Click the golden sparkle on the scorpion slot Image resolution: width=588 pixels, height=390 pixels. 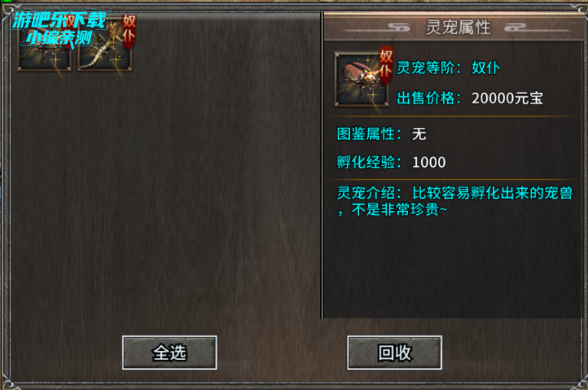click(x=116, y=60)
